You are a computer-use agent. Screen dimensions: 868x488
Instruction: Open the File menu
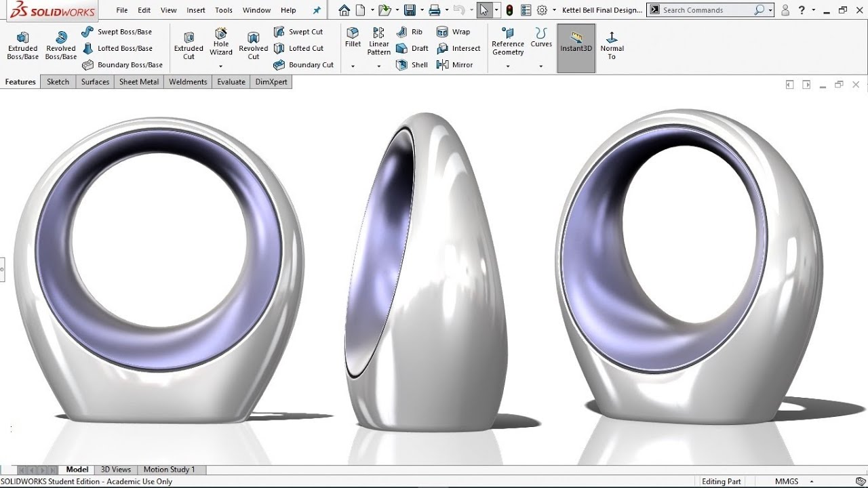point(122,10)
